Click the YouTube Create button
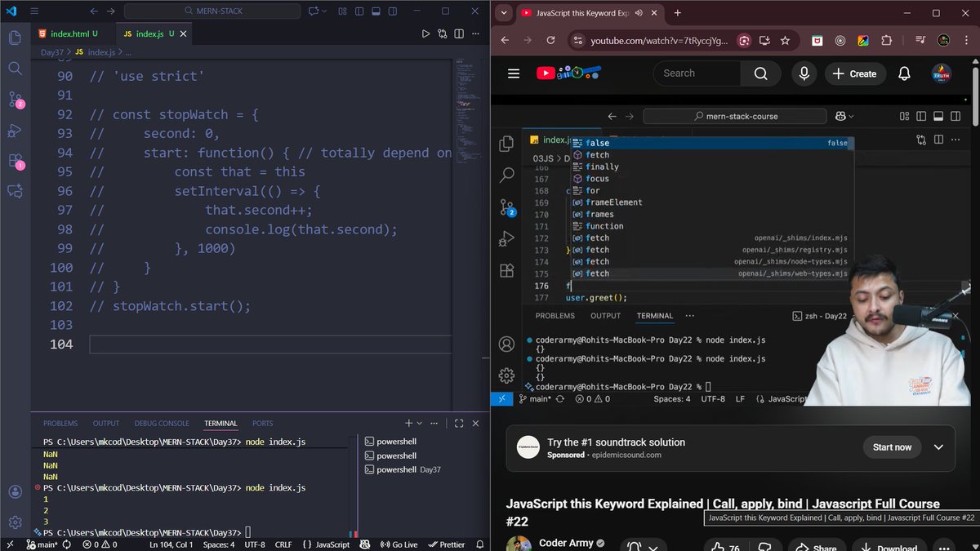 (854, 73)
